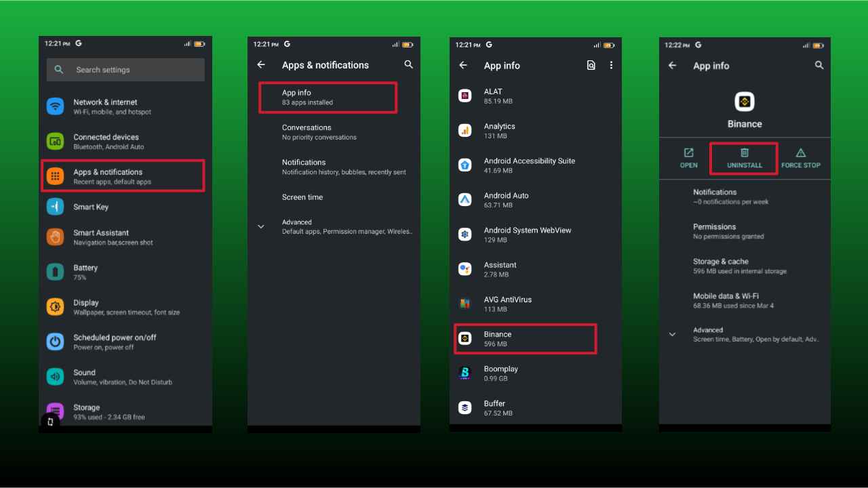This screenshot has height=488, width=868.
Task: Tap the Sound speaker icon
Action: pyautogui.click(x=55, y=377)
